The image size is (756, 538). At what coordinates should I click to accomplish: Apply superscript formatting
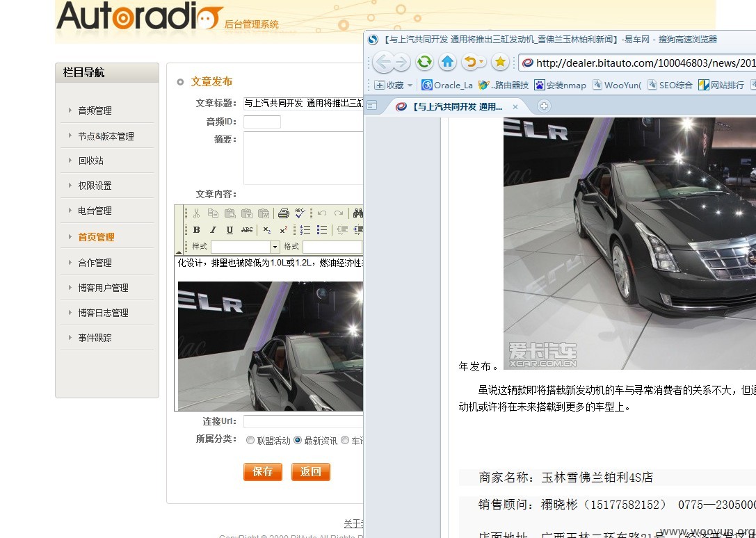coord(284,230)
